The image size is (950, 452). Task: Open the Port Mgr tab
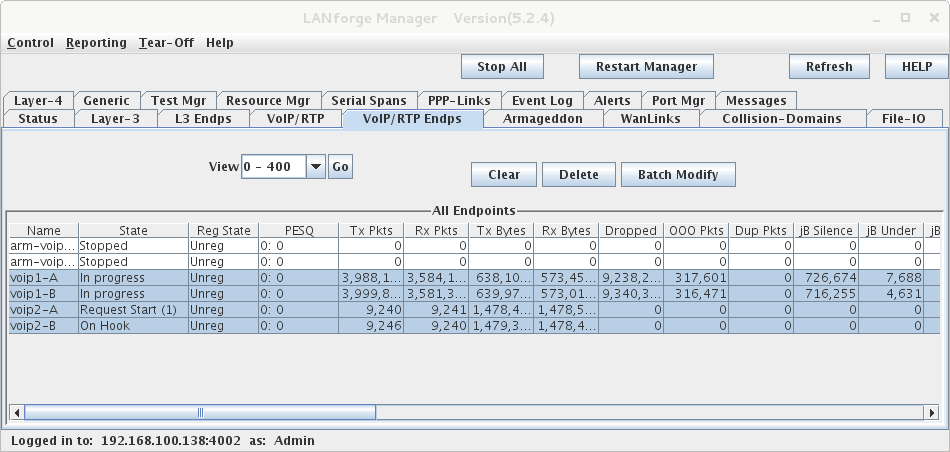pyautogui.click(x=678, y=101)
